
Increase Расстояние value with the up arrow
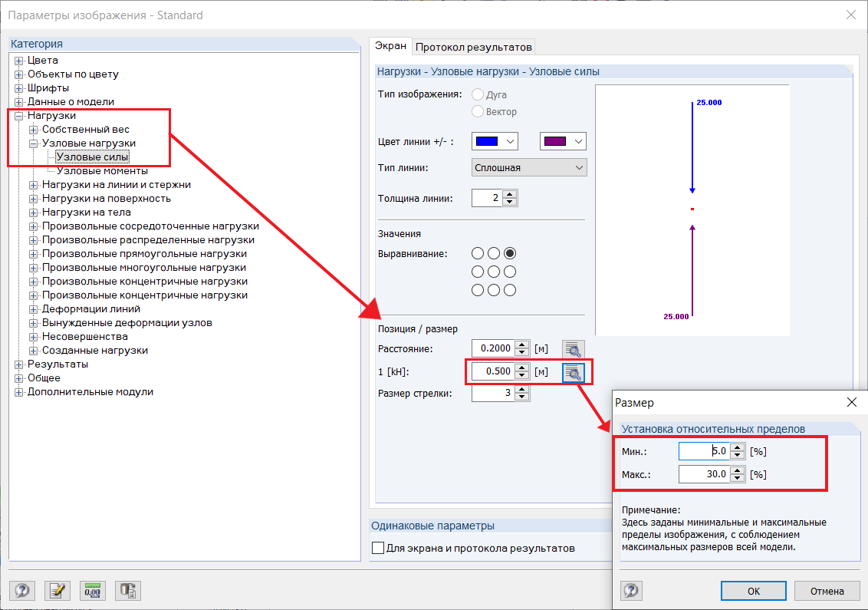[521, 345]
